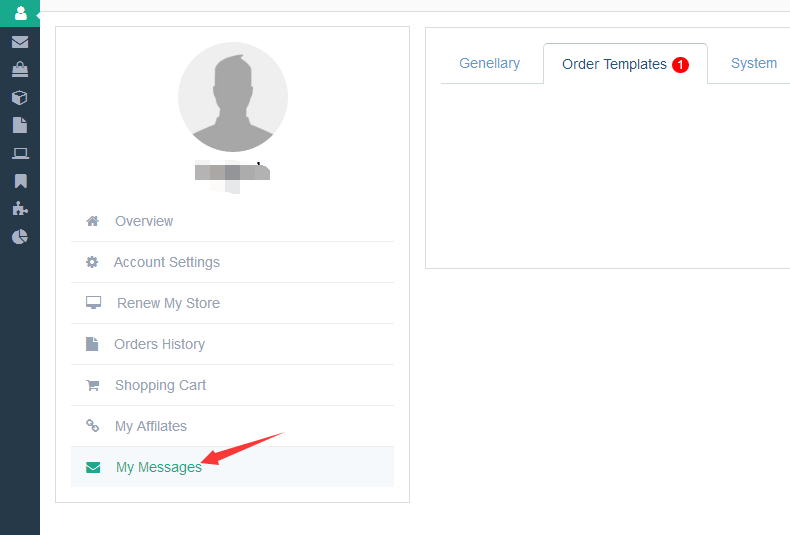Open the pie chart sidebar icon

[20, 237]
